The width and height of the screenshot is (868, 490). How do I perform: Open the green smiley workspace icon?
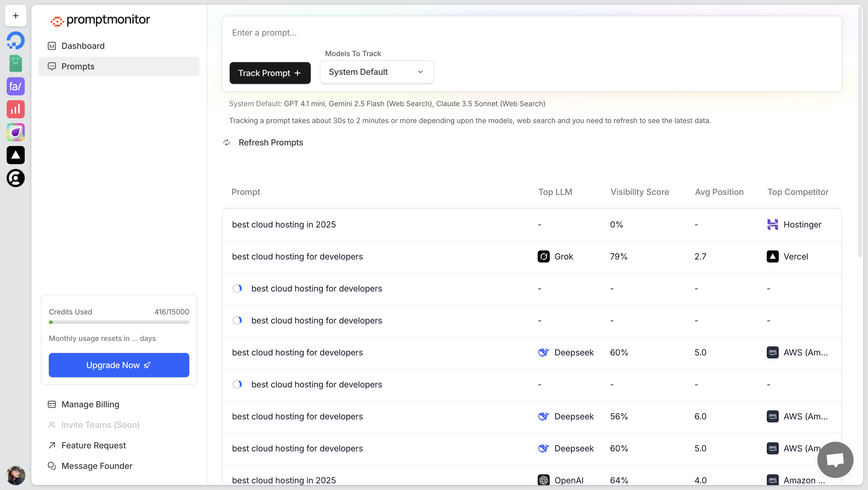pyautogui.click(x=15, y=63)
